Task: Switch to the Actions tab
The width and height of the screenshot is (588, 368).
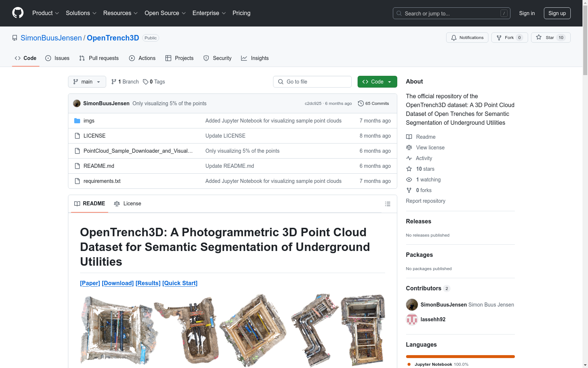Action: [142, 58]
